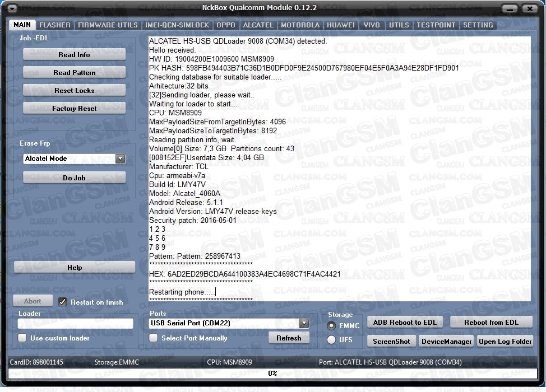Click the HEX value line in log

245,274
